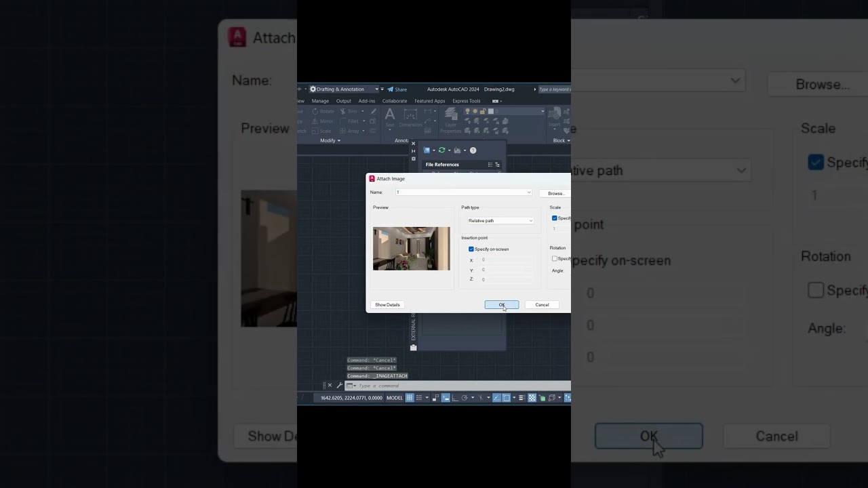This screenshot has height=488, width=868.
Task: Switch File References to tree view
Action: click(497, 165)
